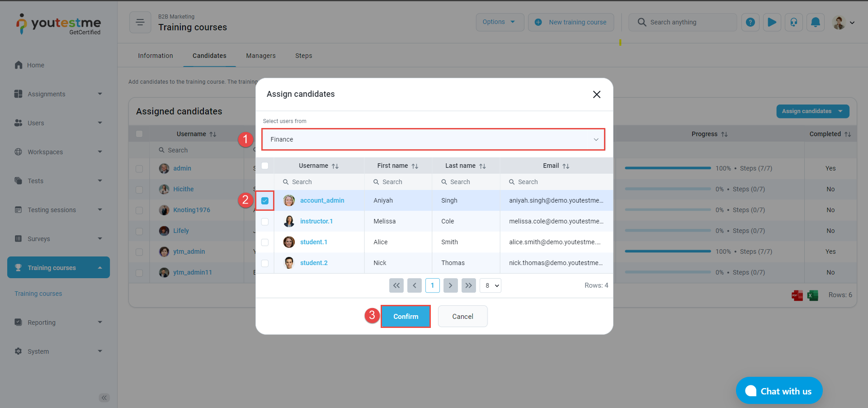
Task: Expand the Assignments sidebar menu
Action: pos(58,94)
